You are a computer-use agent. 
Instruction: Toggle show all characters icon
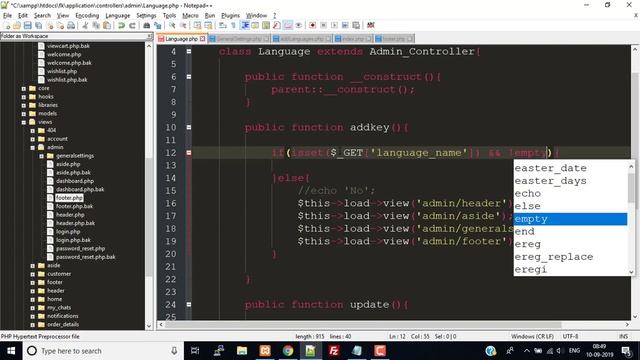[233, 25]
